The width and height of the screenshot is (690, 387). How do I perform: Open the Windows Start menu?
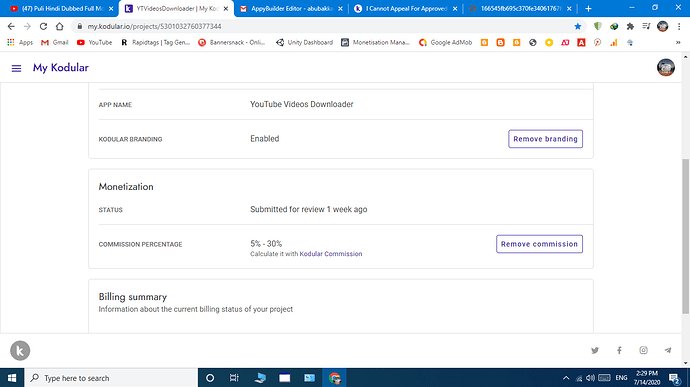tap(12, 378)
